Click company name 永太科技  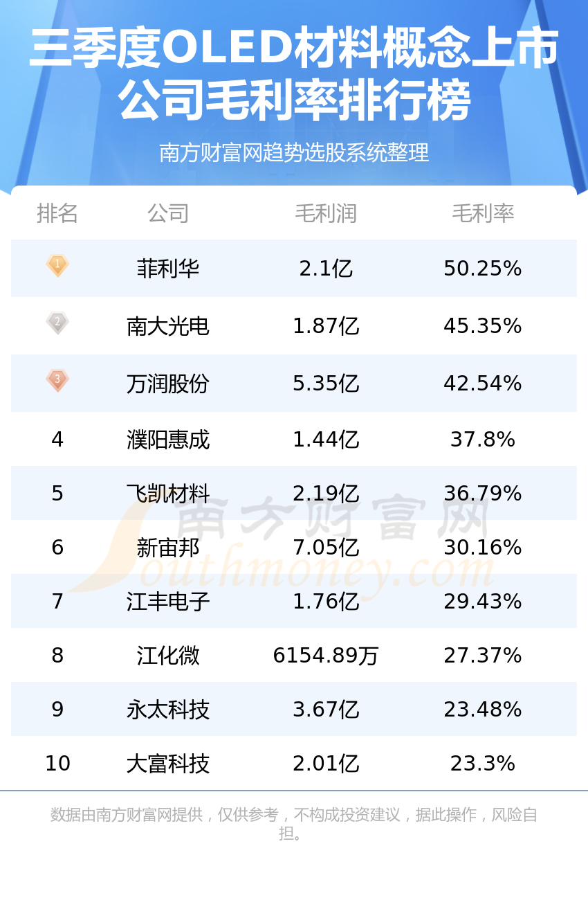tap(168, 709)
